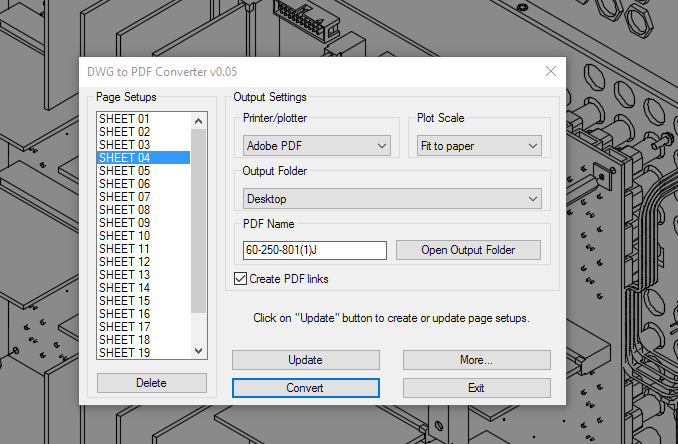Choose SHEET 07 from Page Setups

pos(125,197)
